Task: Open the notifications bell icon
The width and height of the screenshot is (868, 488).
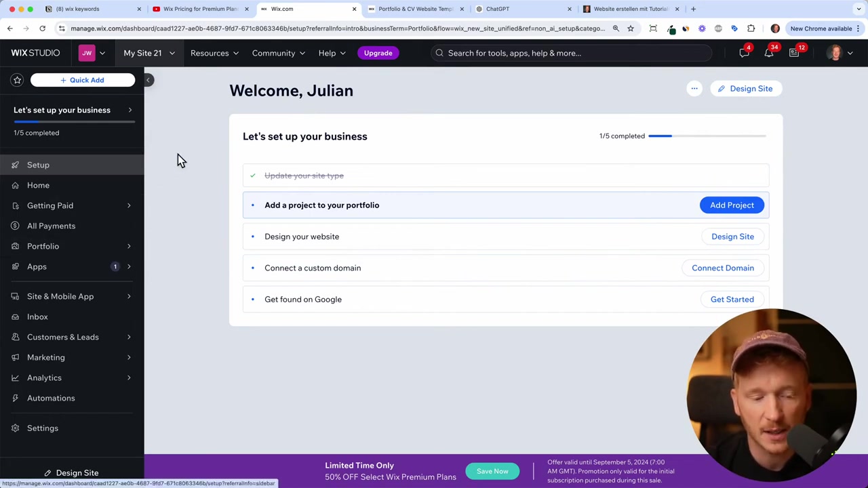Action: (x=769, y=53)
